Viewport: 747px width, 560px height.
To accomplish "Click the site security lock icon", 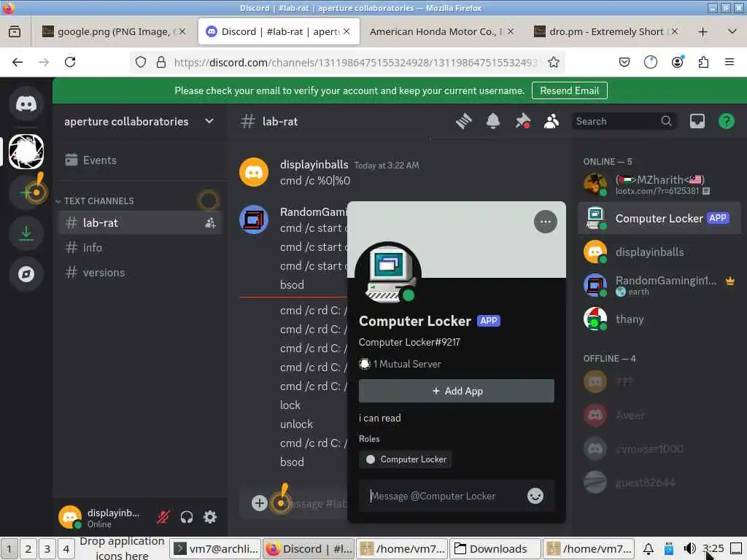I will click(x=161, y=62).
